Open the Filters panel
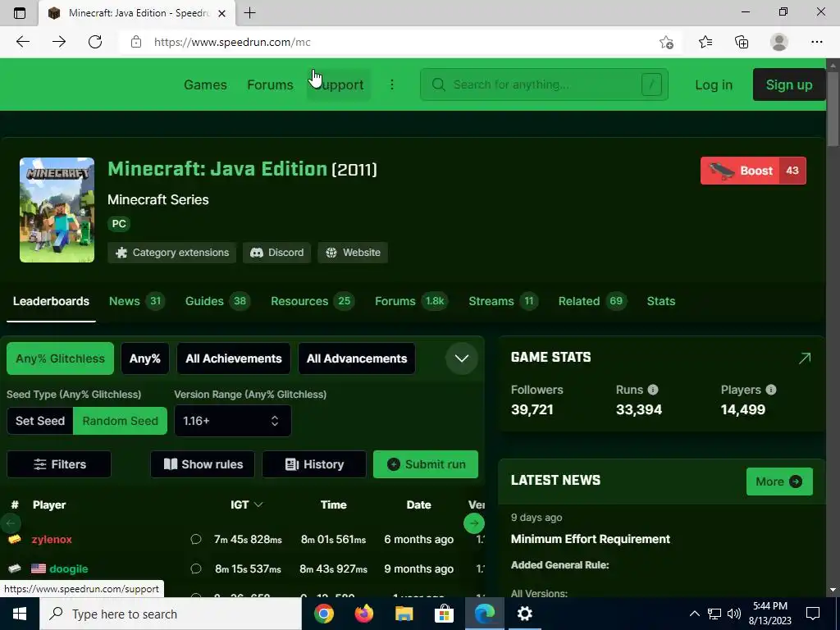The image size is (840, 630). (59, 464)
